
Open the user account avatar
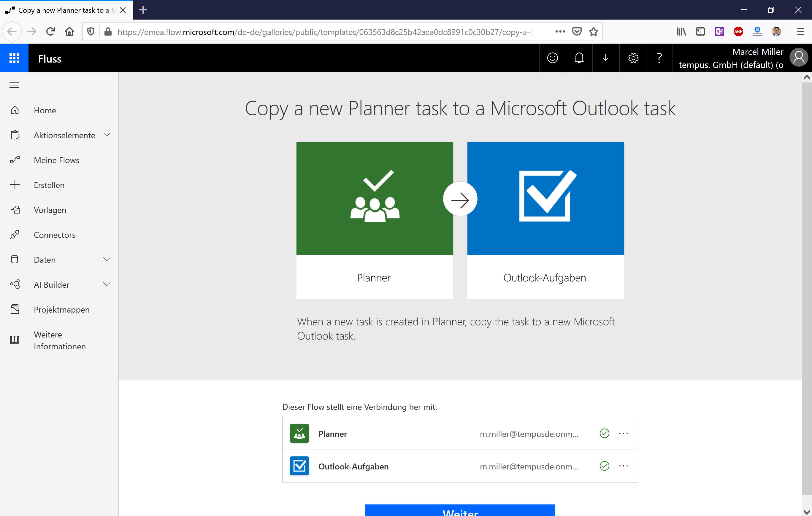799,58
